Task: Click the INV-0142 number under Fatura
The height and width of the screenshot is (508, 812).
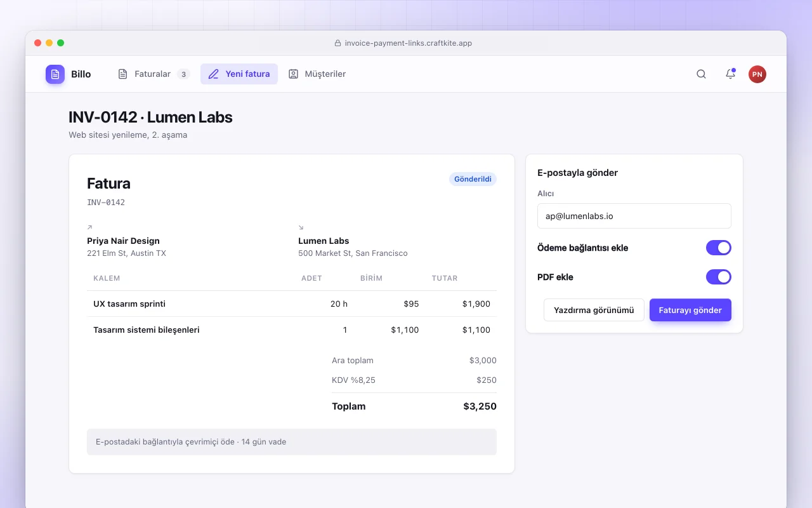Action: [x=106, y=203]
